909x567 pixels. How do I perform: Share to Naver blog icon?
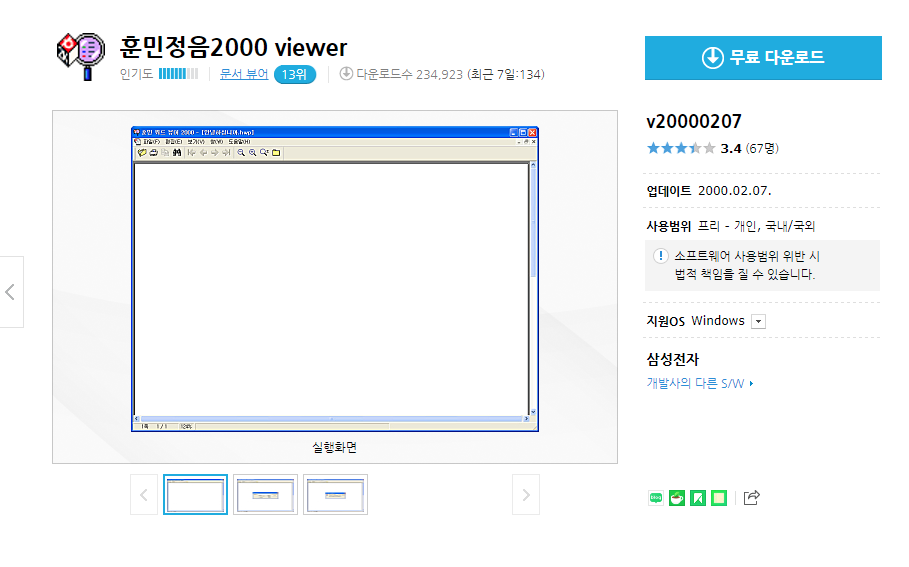(x=656, y=497)
